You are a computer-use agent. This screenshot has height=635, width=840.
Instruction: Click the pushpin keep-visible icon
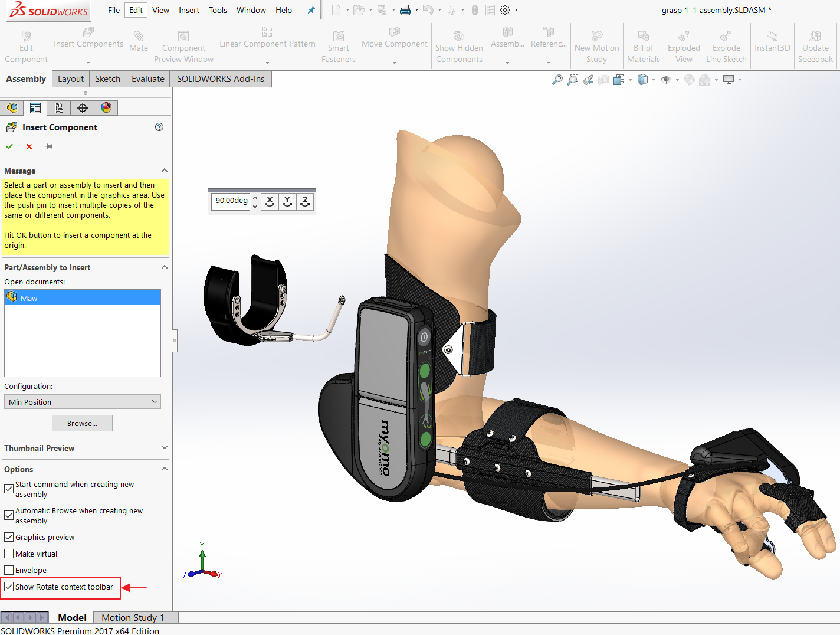point(48,146)
